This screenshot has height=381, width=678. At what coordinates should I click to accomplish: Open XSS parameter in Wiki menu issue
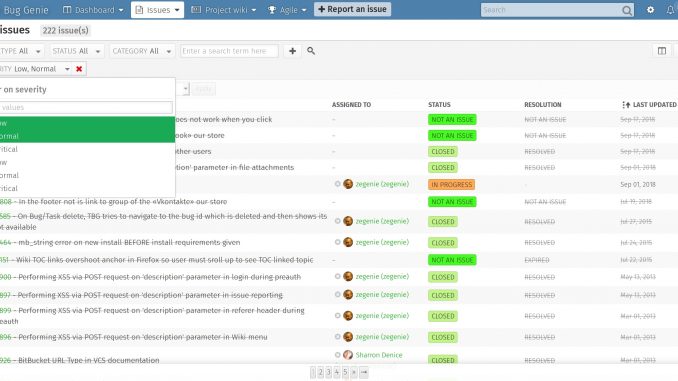(x=134, y=337)
